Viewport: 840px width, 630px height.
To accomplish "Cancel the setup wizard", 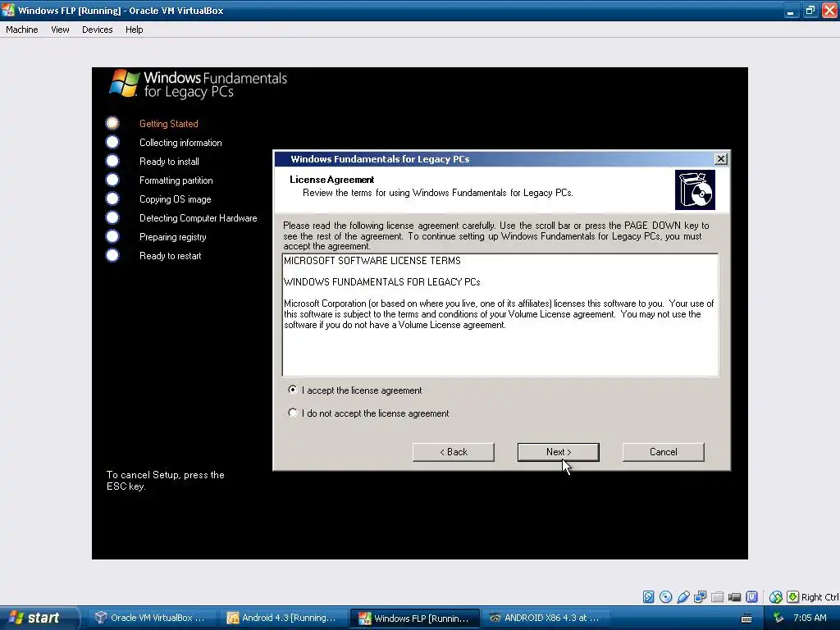I will [x=663, y=452].
